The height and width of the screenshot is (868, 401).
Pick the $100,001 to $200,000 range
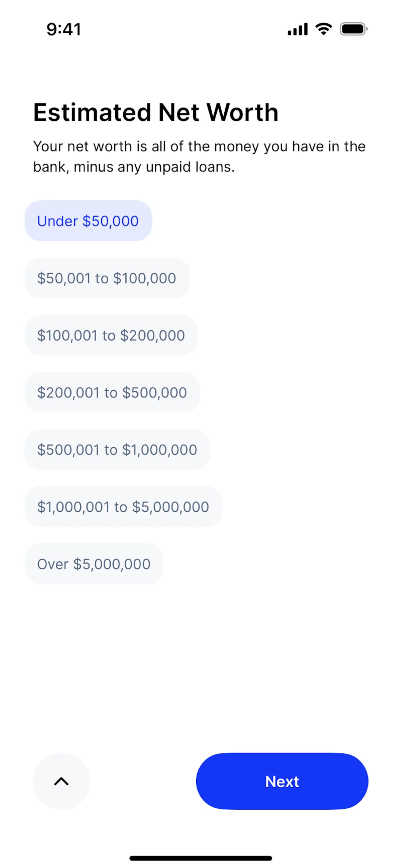tap(111, 335)
